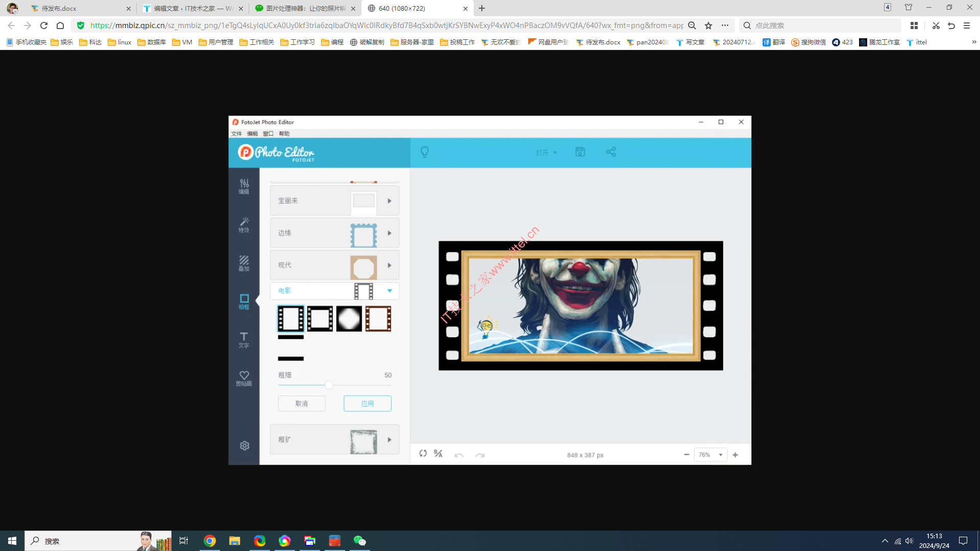Open the linux bookmarks folder
The height and width of the screenshot is (551, 980).
119,42
